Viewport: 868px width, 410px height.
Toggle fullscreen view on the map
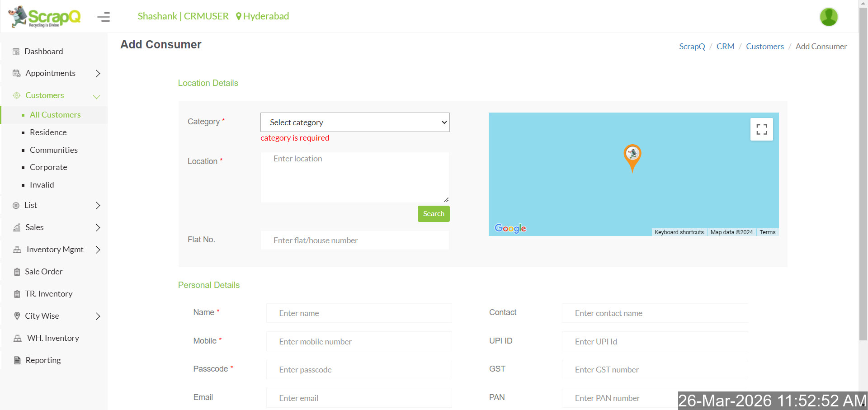761,129
